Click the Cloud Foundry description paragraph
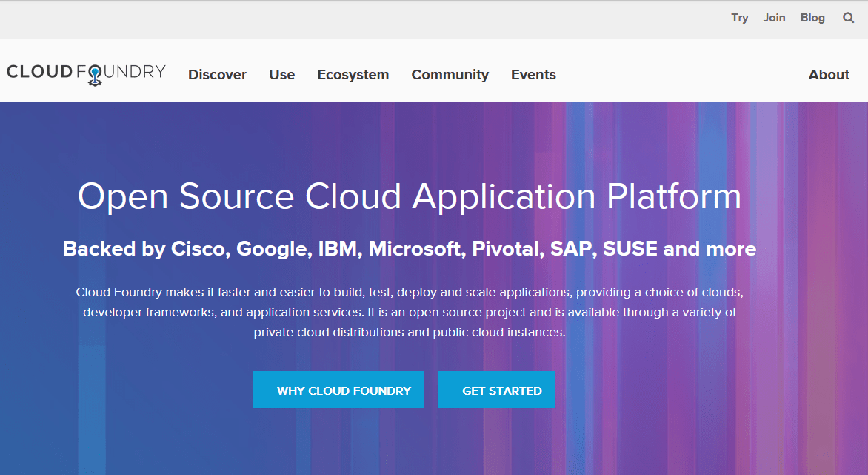Viewport: 868px width, 475px height. (409, 312)
